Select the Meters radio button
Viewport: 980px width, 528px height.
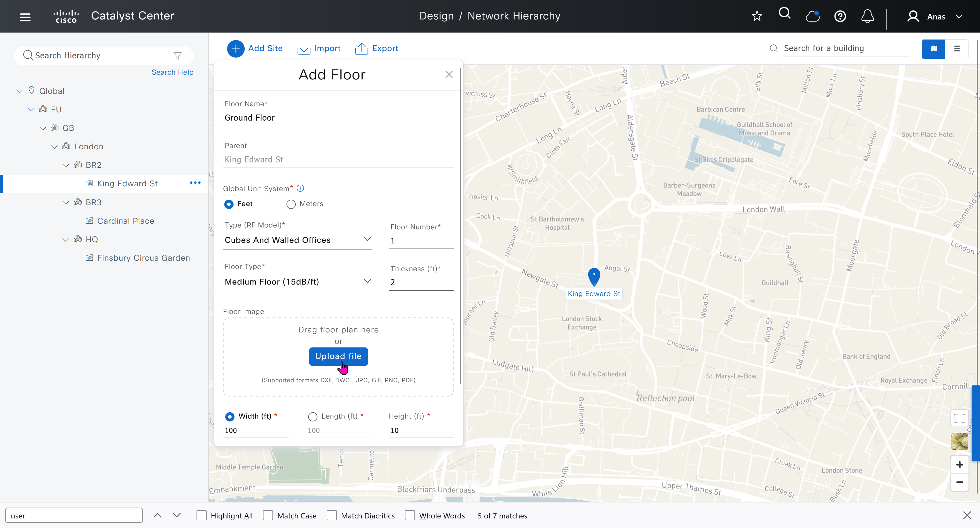(x=291, y=204)
